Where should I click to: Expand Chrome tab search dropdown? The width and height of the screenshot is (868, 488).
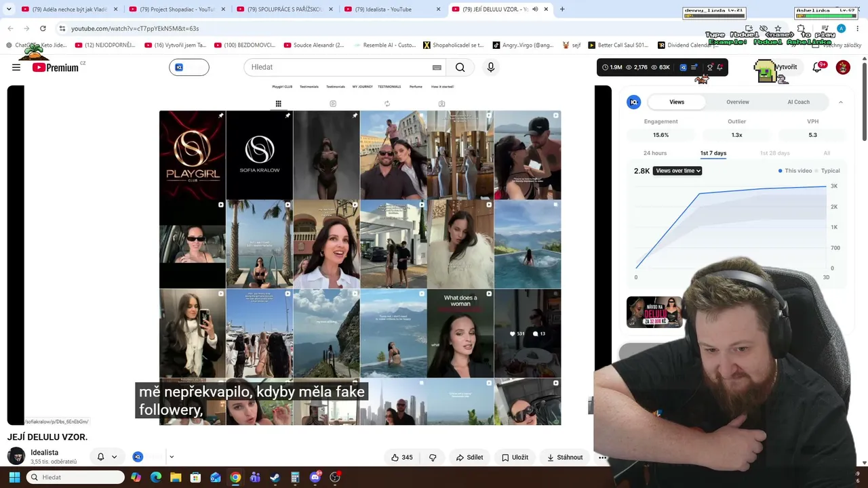(x=9, y=9)
